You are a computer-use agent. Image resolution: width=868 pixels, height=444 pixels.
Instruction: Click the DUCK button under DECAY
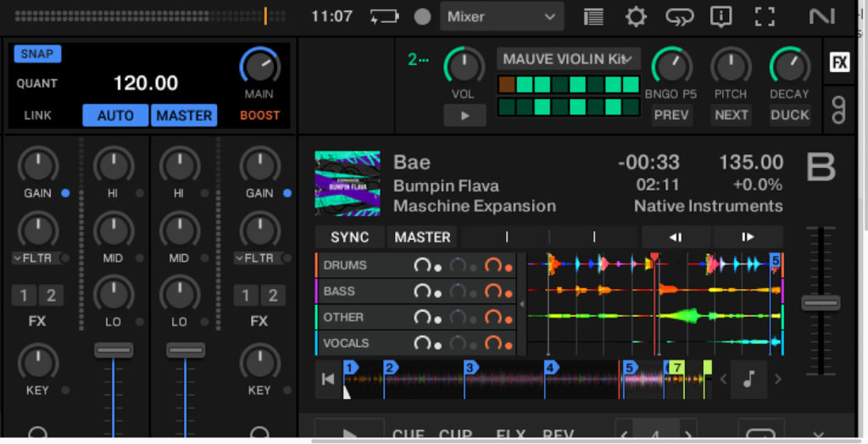pyautogui.click(x=789, y=115)
